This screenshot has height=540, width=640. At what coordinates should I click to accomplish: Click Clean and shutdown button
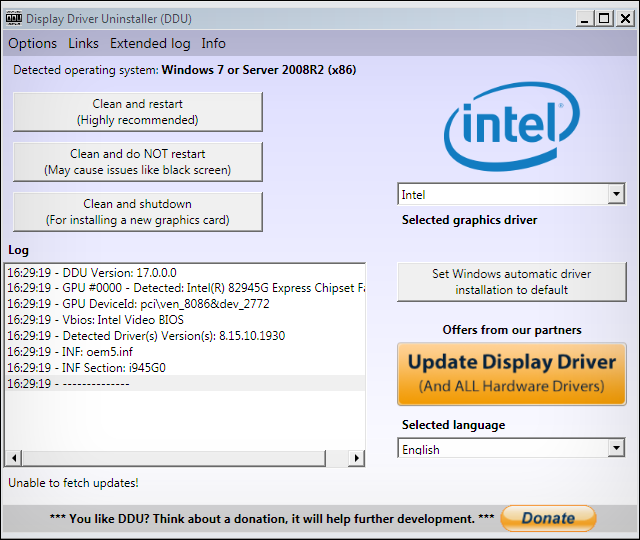[138, 212]
